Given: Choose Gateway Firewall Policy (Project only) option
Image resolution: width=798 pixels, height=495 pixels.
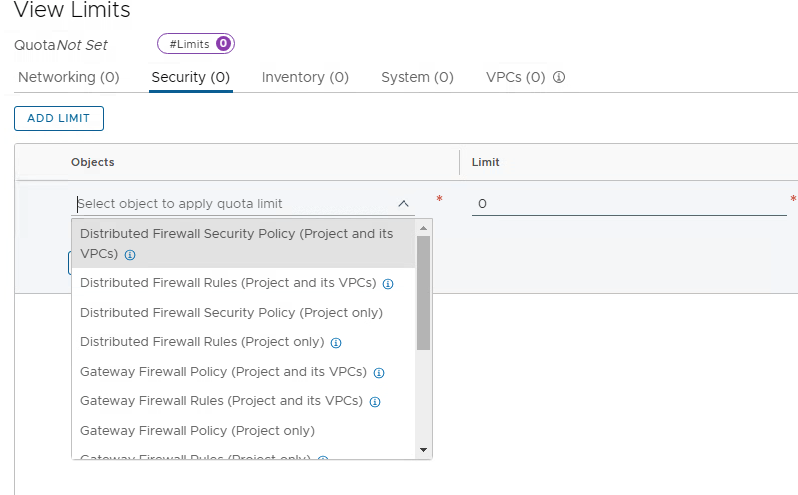Looking at the screenshot, I should (x=197, y=431).
